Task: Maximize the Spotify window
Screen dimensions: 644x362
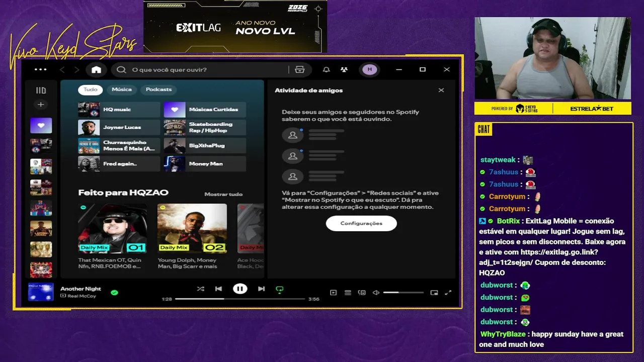Action: 423,70
